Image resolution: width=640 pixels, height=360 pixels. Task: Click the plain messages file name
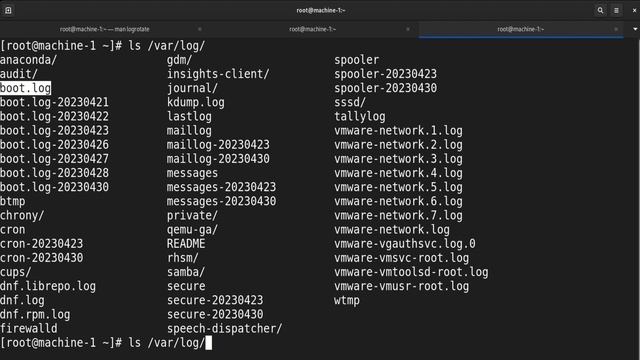point(192,173)
